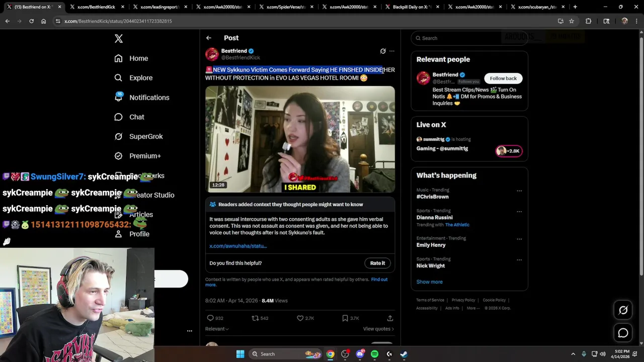Open the Windows Start menu
Screen dimensions: 644x362
coord(240,354)
